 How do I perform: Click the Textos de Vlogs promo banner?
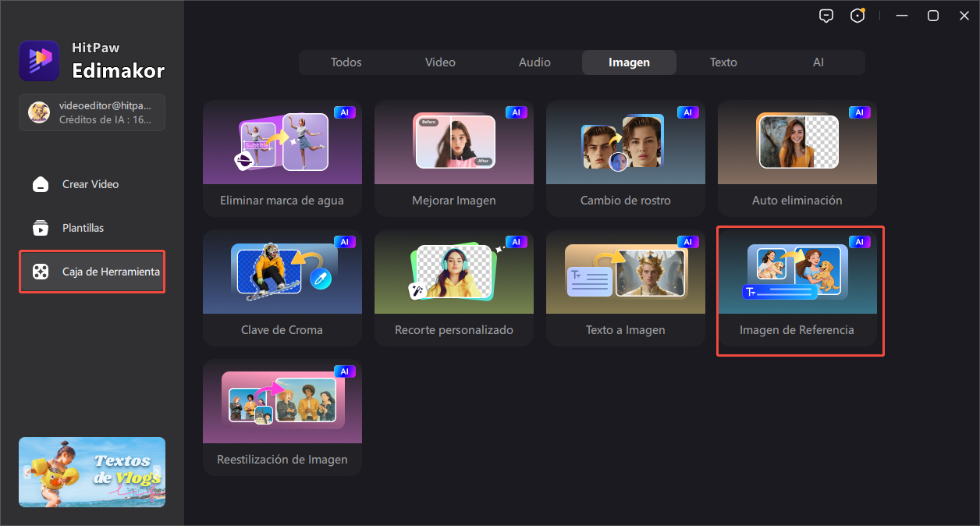[x=92, y=472]
